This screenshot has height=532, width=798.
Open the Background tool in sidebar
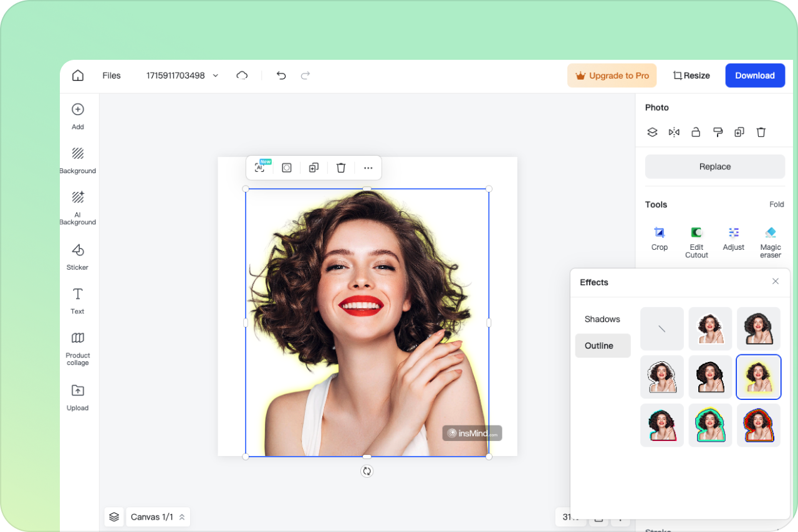pos(78,161)
